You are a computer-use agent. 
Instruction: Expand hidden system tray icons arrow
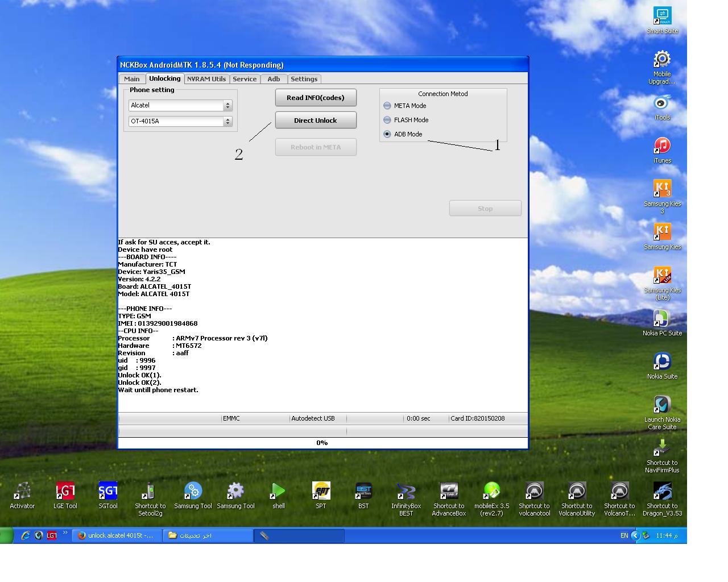[635, 535]
